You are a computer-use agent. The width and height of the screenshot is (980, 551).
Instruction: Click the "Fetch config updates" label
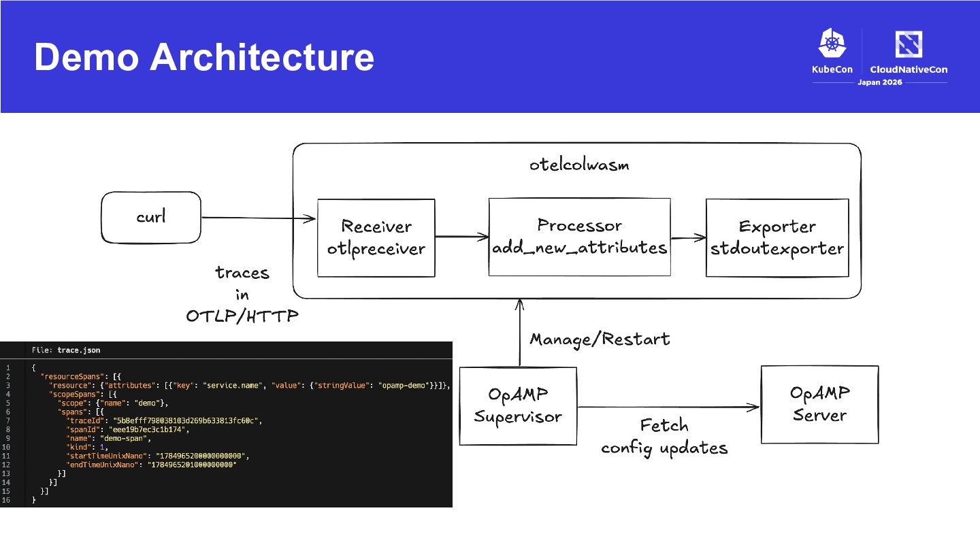tap(664, 437)
